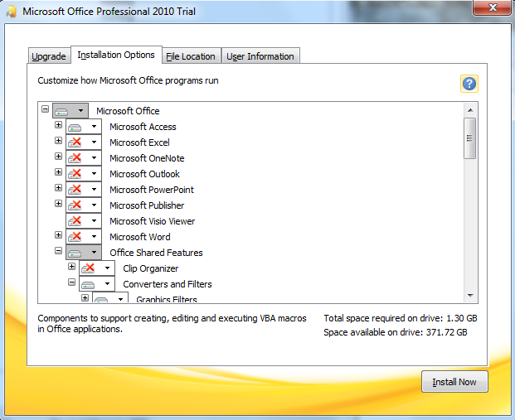Go to the User Information tab

pyautogui.click(x=260, y=56)
